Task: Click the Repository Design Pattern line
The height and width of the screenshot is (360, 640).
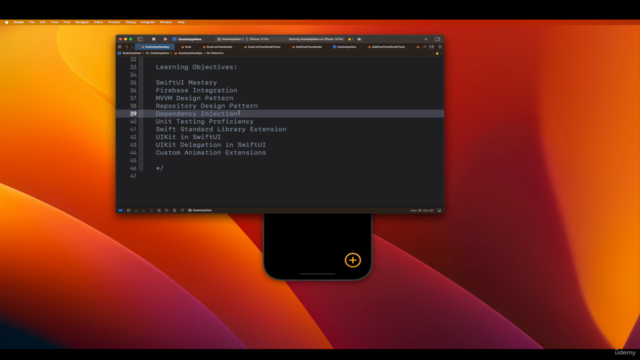Action: [x=207, y=106]
